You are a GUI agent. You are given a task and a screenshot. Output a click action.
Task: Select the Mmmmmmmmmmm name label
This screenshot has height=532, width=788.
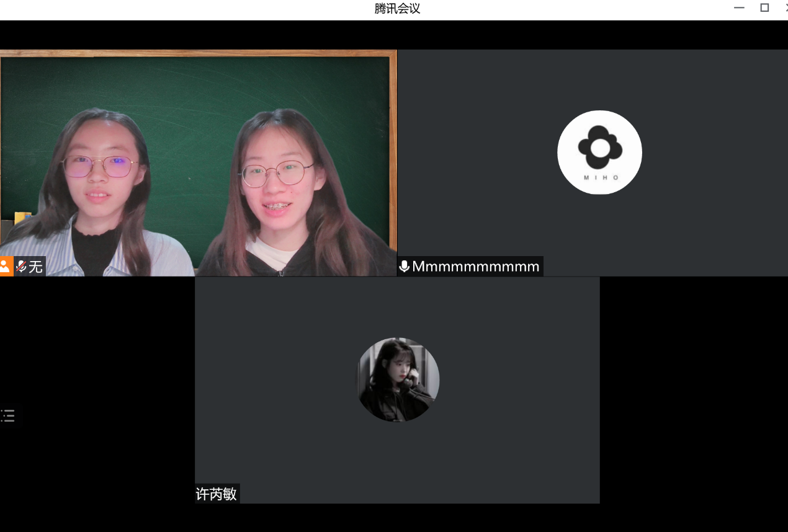coord(476,267)
